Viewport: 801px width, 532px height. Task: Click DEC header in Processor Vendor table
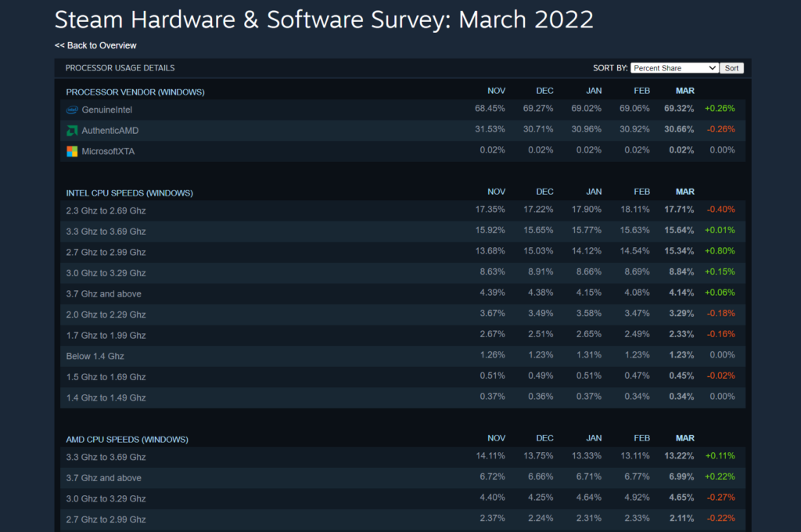point(544,91)
